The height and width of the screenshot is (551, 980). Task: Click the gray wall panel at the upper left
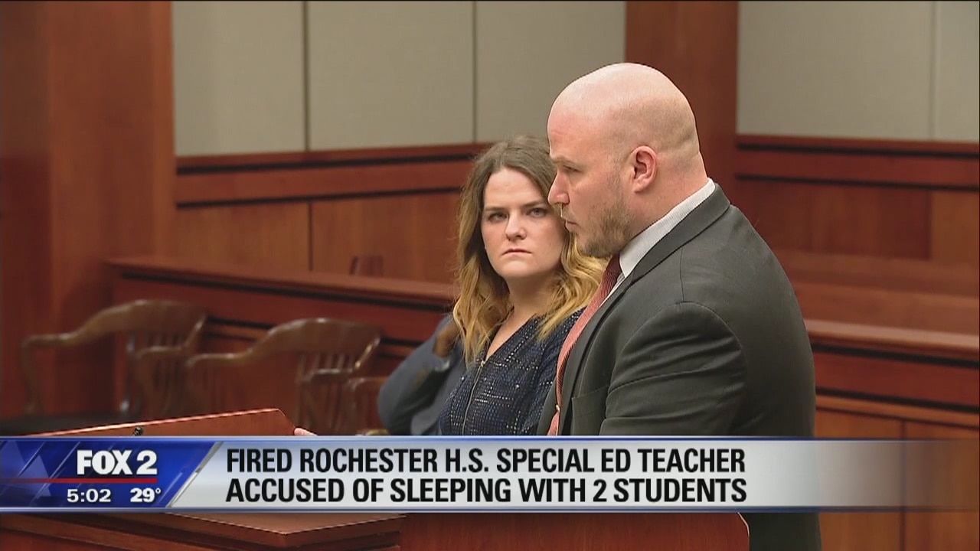click(x=238, y=77)
